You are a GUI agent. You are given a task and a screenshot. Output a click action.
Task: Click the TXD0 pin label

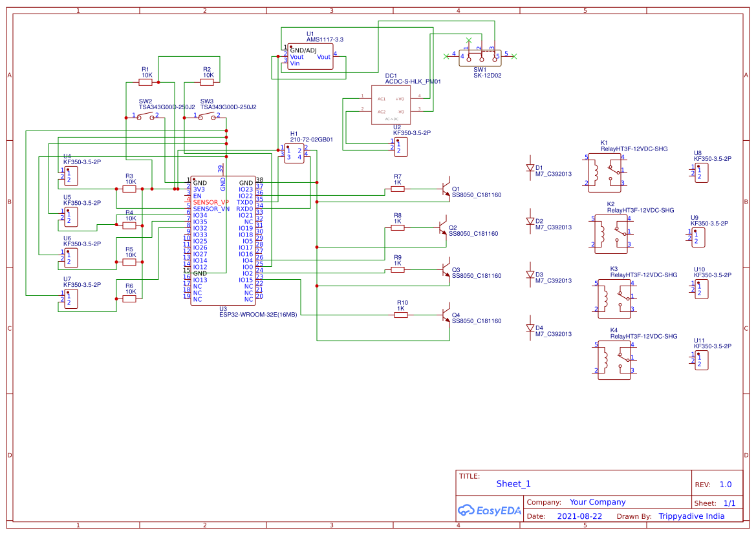click(244, 202)
